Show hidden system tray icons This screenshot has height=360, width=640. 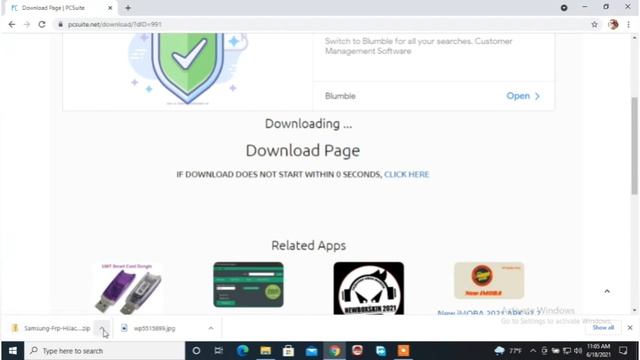tap(533, 351)
